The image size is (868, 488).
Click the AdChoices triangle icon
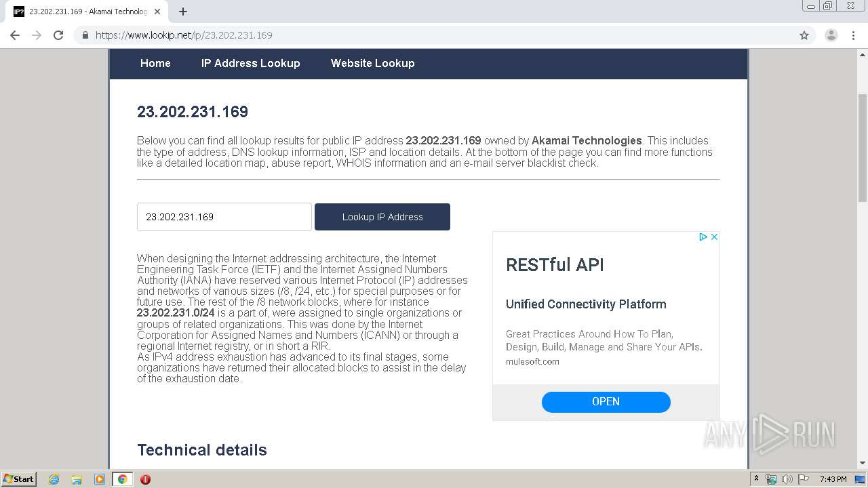pos(703,237)
